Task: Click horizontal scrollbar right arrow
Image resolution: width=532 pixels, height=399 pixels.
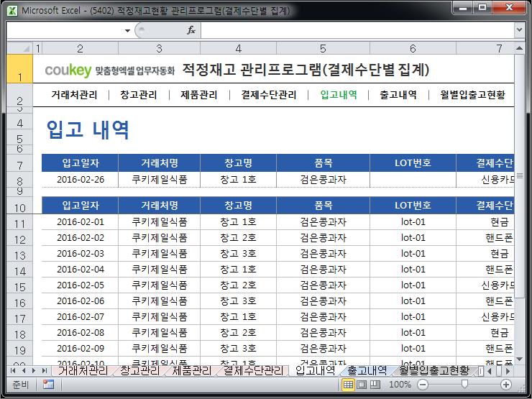Action: pos(508,371)
